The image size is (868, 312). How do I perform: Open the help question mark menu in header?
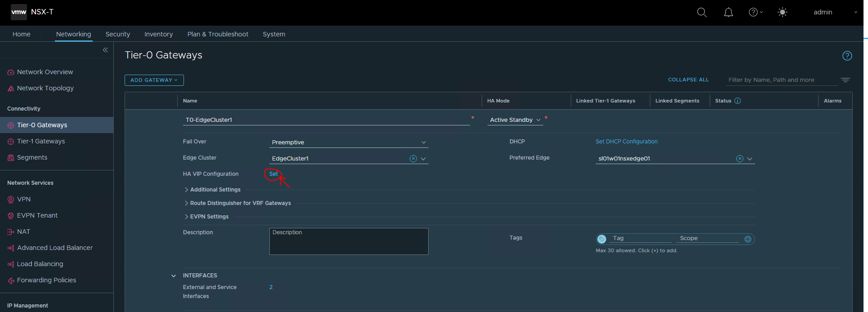(756, 12)
